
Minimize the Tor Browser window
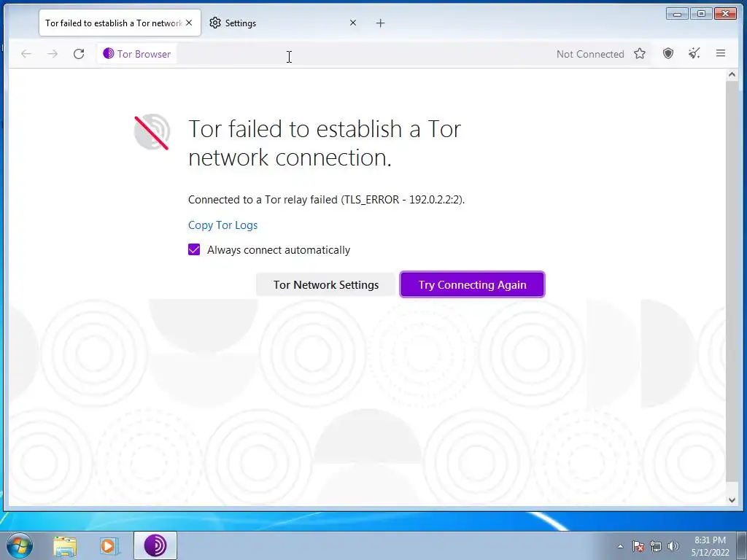(677, 14)
